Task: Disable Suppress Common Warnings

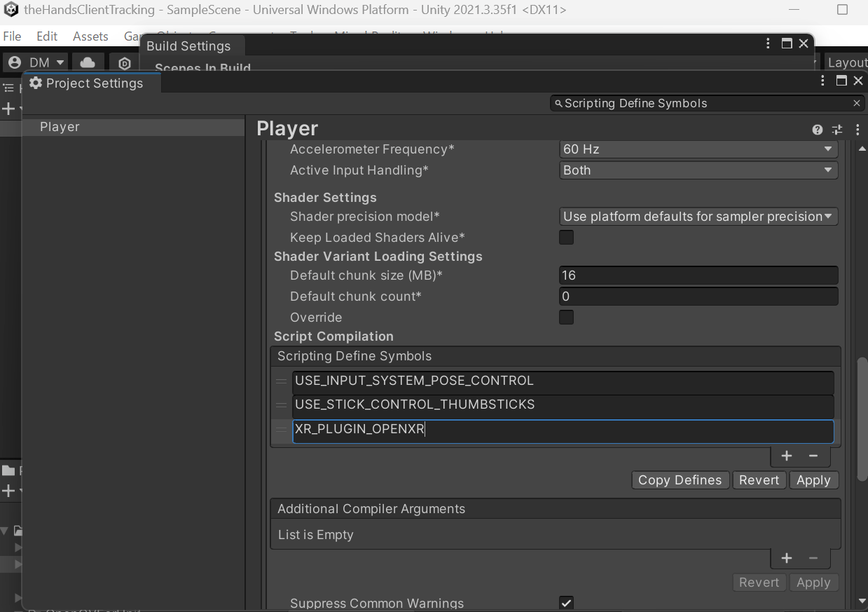Action: (566, 603)
